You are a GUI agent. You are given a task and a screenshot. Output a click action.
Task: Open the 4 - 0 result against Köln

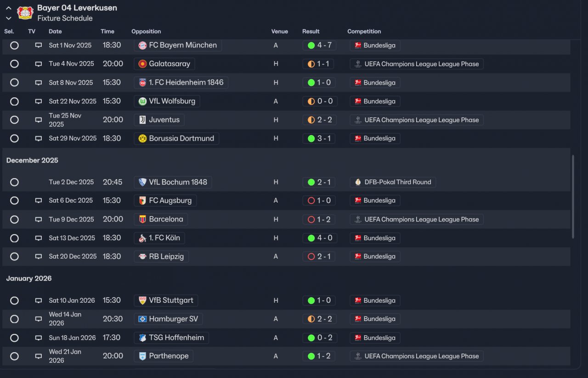(319, 238)
